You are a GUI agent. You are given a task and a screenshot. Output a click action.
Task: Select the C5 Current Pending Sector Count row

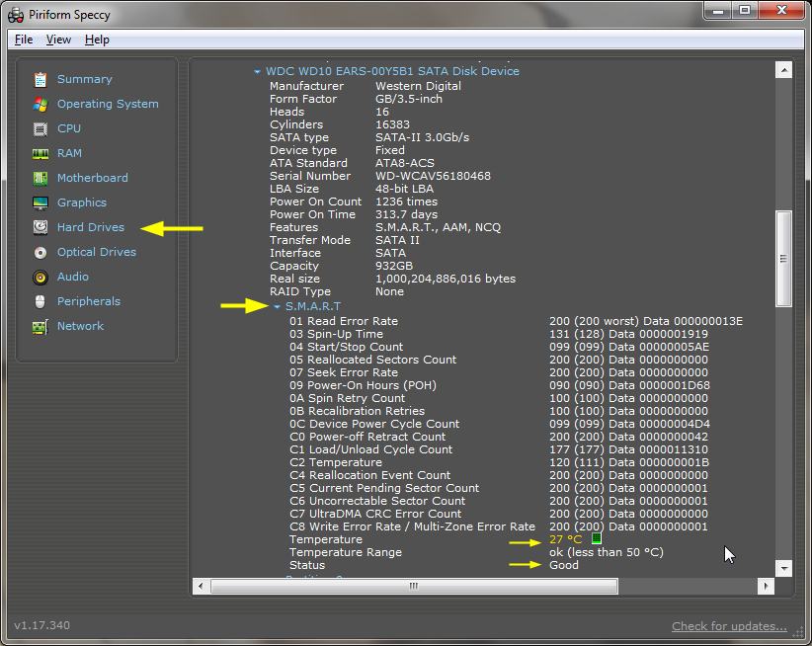tap(498, 488)
